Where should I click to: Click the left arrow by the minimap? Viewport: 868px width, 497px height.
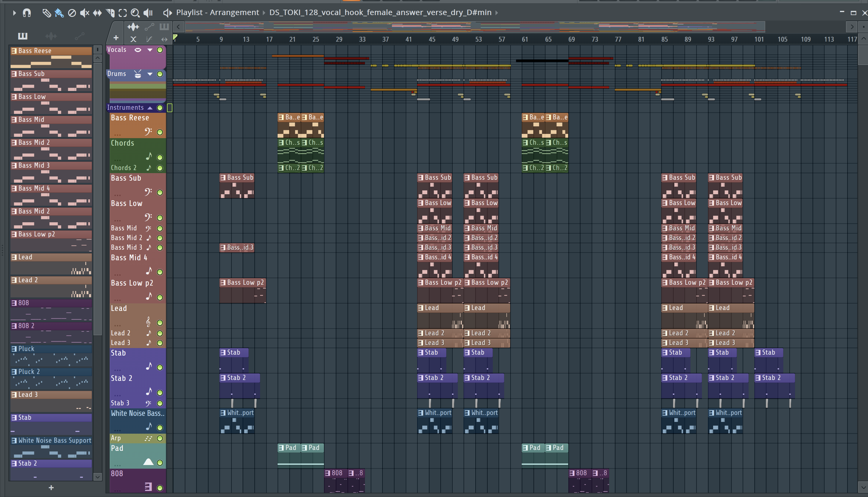tap(178, 27)
